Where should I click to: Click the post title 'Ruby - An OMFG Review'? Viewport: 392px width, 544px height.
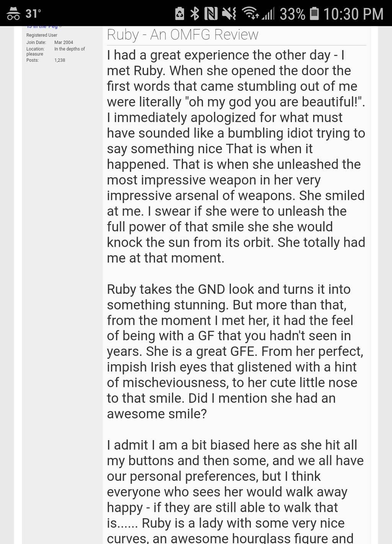pyautogui.click(x=183, y=34)
